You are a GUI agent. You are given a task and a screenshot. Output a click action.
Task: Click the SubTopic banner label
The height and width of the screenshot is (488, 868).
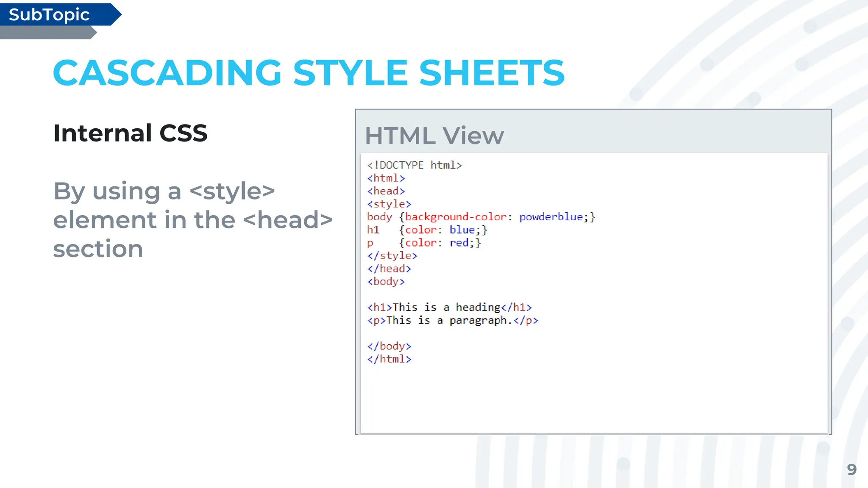49,15
